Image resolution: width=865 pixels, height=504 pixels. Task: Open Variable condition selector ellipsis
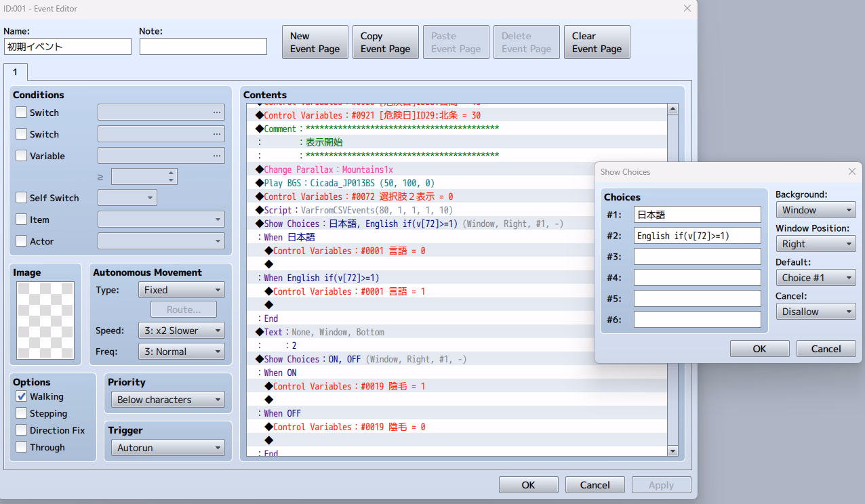click(x=217, y=156)
